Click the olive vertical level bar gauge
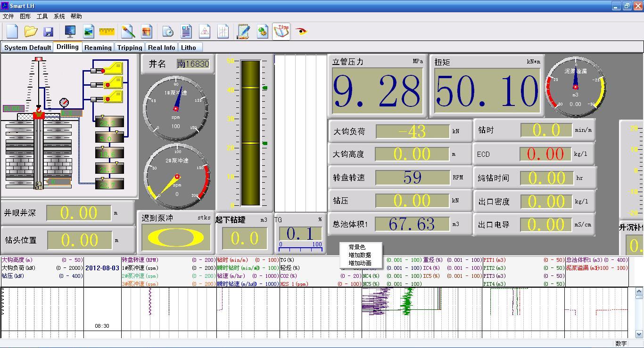The width and height of the screenshot is (644, 348). pyautogui.click(x=250, y=133)
